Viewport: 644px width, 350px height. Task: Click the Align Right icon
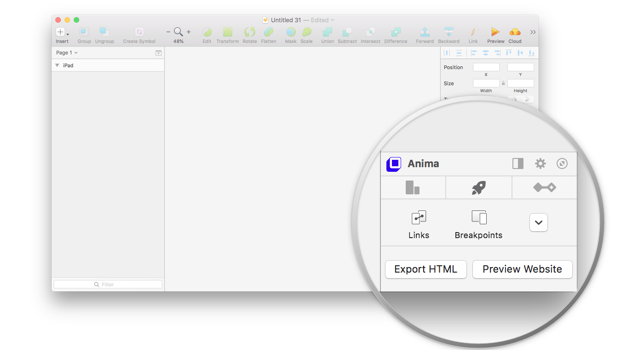click(497, 53)
